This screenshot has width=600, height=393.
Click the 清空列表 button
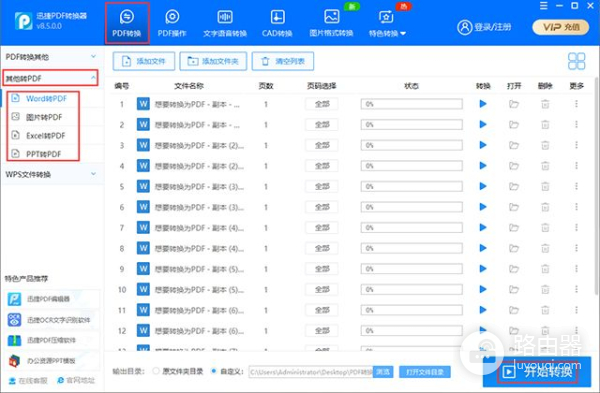pos(283,61)
